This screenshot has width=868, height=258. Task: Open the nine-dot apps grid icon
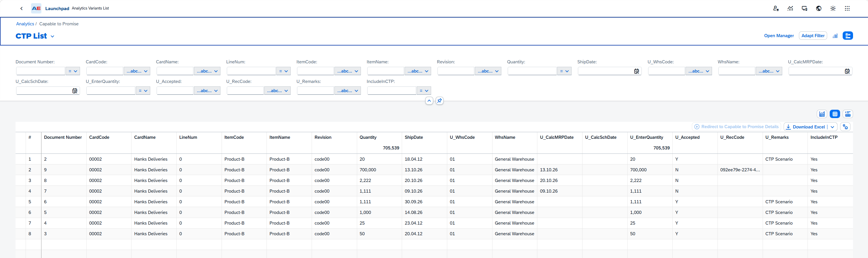(847, 8)
